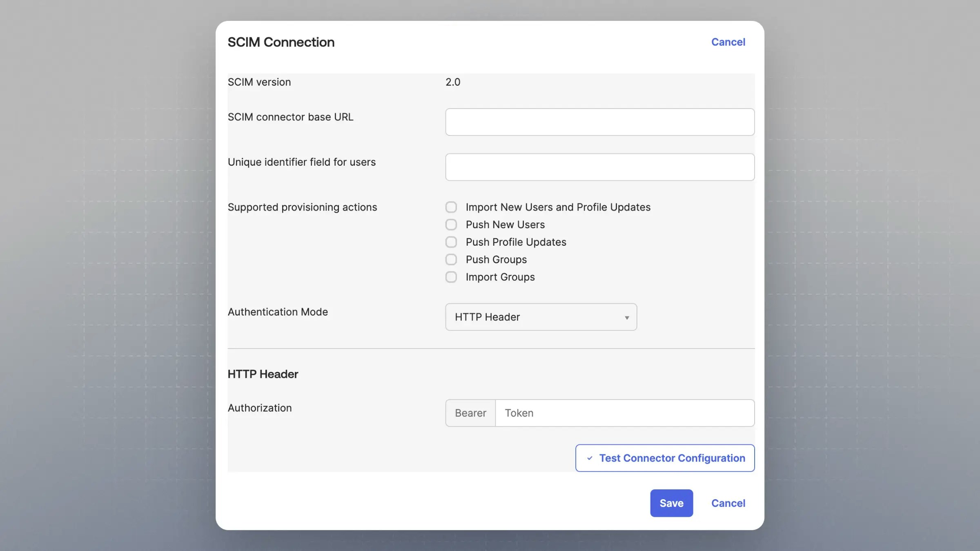This screenshot has height=551, width=980.
Task: Click the SCIM version value 2.0
Action: [x=453, y=82]
